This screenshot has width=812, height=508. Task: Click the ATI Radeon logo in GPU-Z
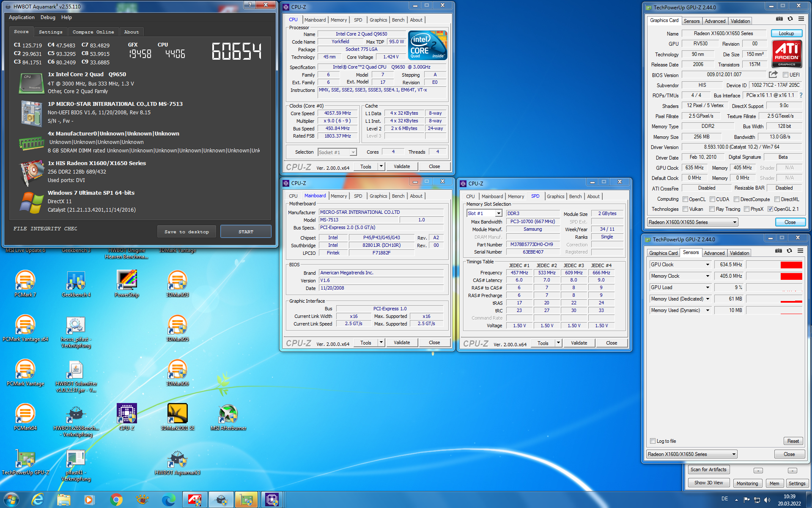[x=787, y=54]
